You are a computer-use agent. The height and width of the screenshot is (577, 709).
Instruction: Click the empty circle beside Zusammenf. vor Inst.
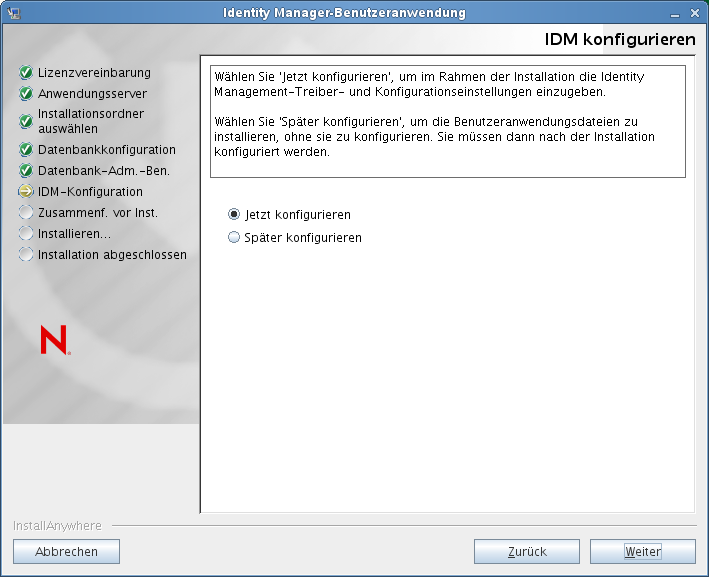[x=26, y=212]
